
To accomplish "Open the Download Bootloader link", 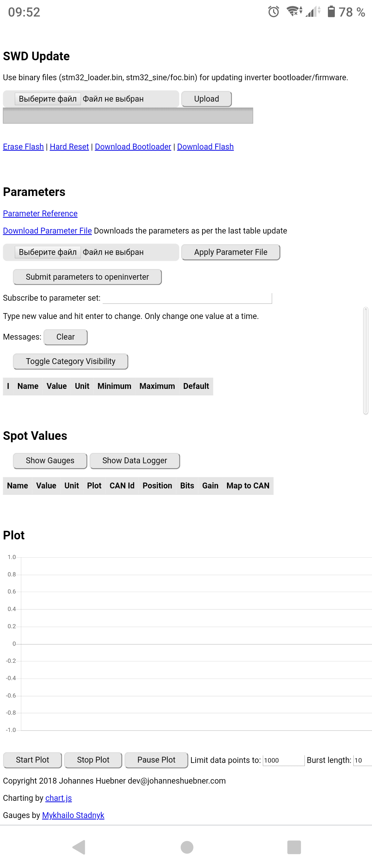I will tap(133, 147).
